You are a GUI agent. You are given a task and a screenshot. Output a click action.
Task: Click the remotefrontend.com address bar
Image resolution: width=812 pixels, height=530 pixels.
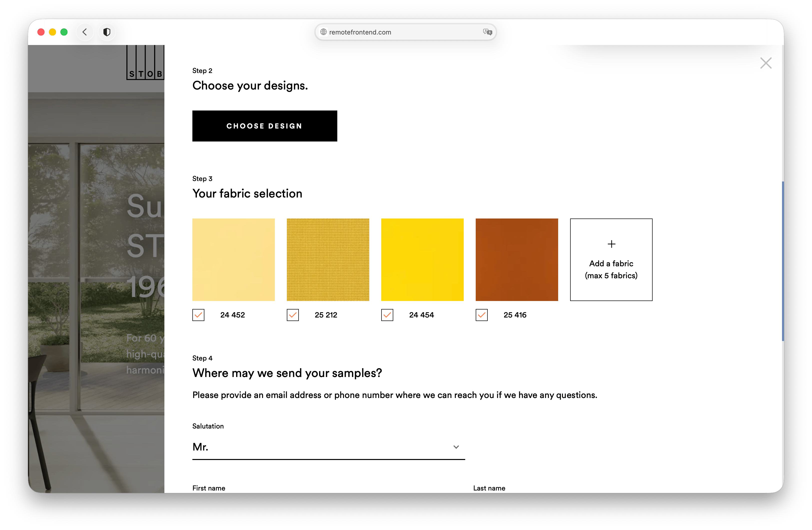[405, 32]
